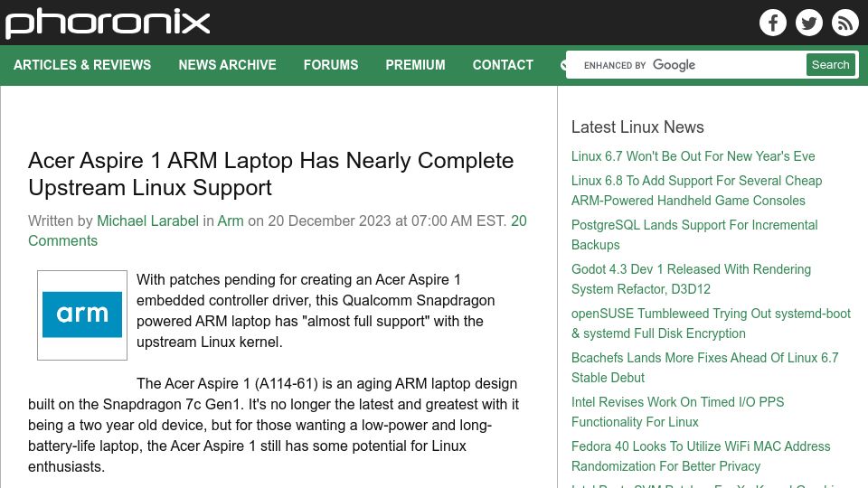This screenshot has width=868, height=488.
Task: Click the Acer Aspire 1 article headline
Action: pos(270,174)
